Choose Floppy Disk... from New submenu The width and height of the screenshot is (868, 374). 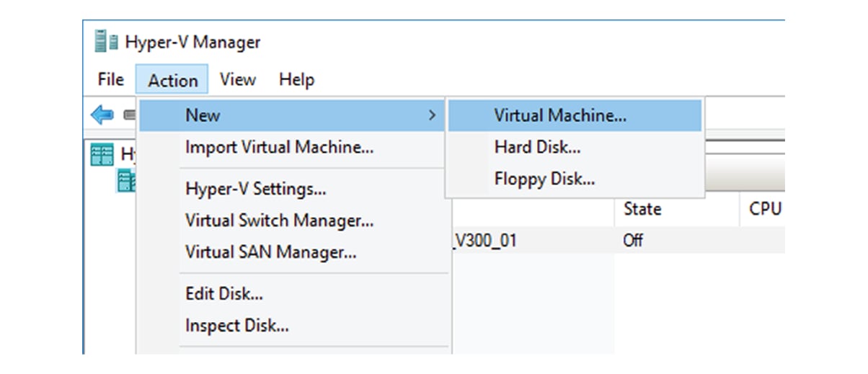(x=575, y=179)
